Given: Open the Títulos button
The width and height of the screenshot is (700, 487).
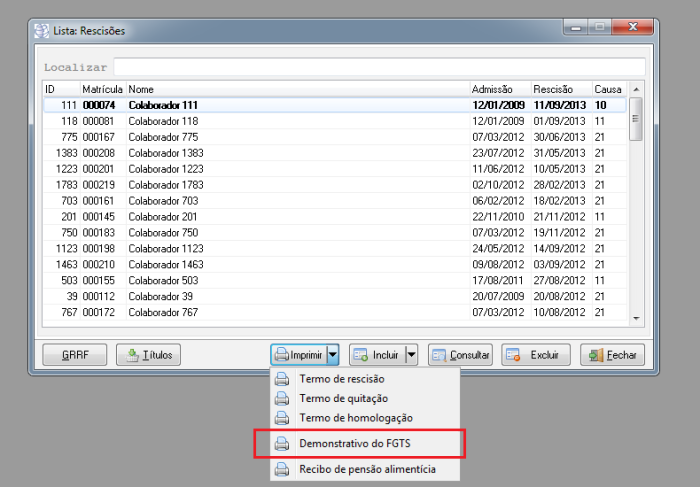Looking at the screenshot, I should pos(147,355).
